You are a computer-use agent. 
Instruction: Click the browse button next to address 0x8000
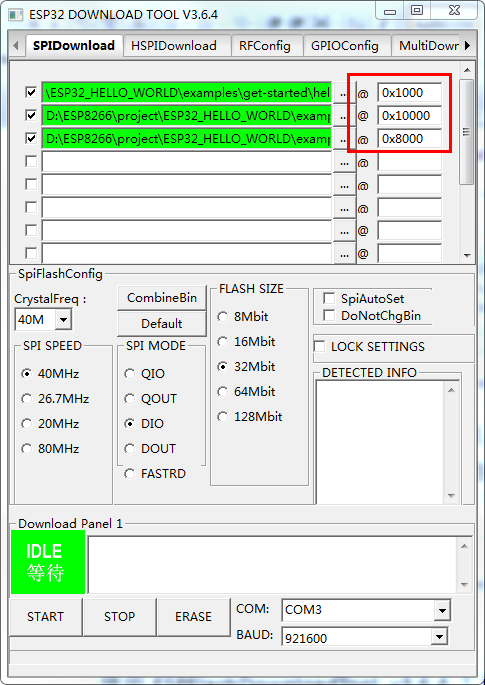[x=344, y=139]
